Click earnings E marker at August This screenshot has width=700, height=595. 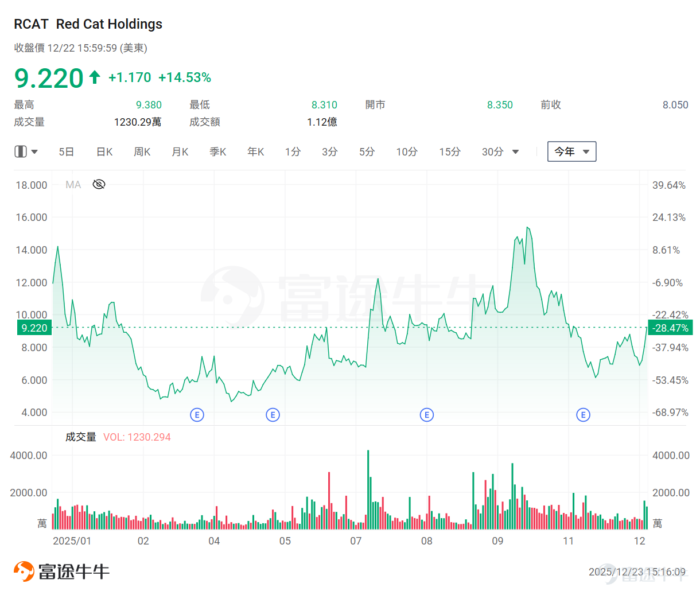tap(426, 415)
